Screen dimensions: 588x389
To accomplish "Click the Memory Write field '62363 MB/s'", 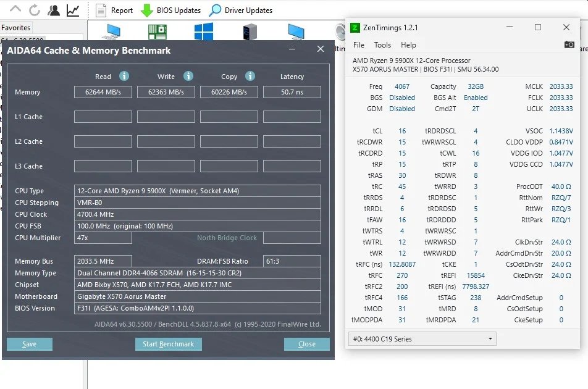I will [x=166, y=92].
